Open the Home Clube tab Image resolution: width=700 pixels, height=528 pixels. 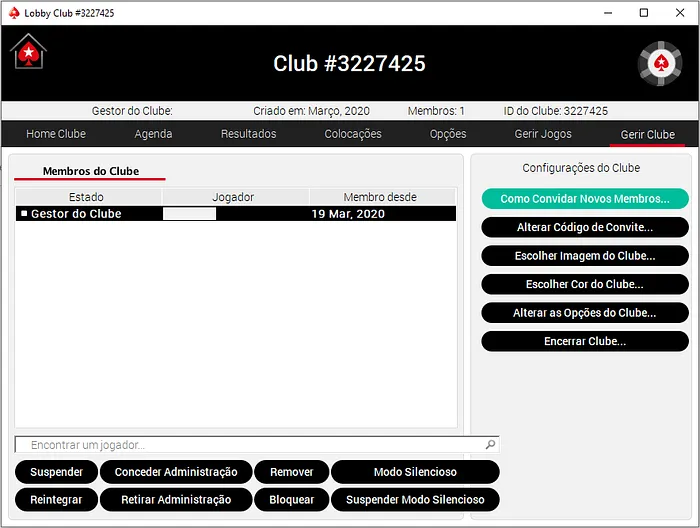click(56, 134)
